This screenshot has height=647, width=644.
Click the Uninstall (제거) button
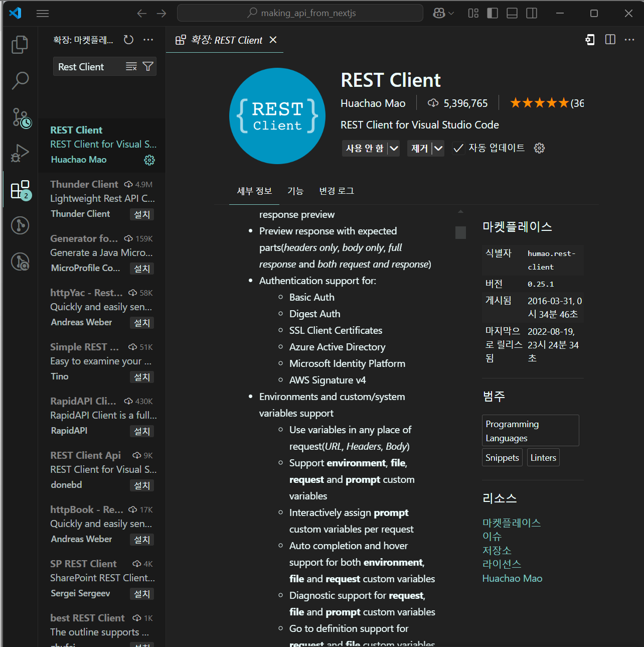pyautogui.click(x=419, y=148)
